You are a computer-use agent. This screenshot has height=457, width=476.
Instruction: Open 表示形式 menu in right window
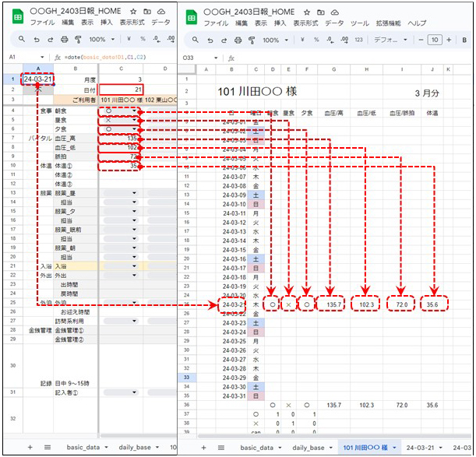pyautogui.click(x=305, y=23)
